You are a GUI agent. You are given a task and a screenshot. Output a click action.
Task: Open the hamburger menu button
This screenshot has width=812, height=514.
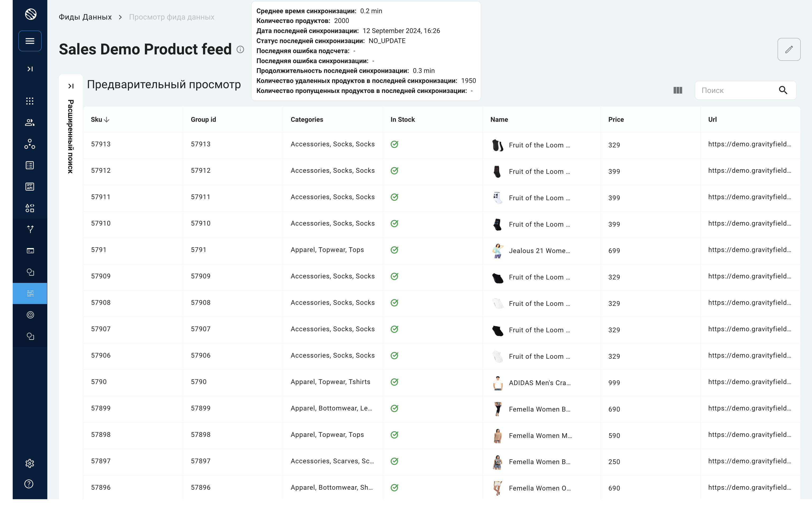pos(30,41)
